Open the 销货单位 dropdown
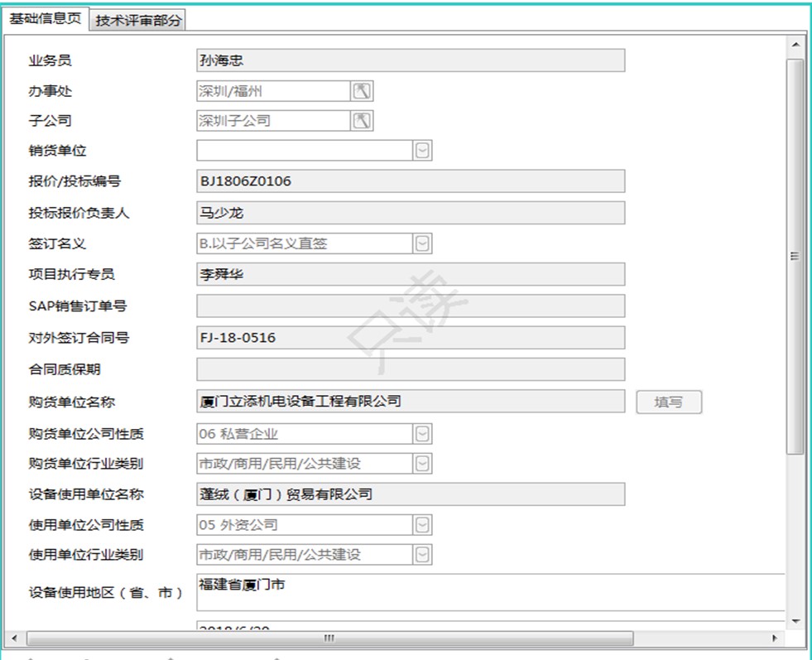The height and width of the screenshot is (660, 812). click(422, 151)
